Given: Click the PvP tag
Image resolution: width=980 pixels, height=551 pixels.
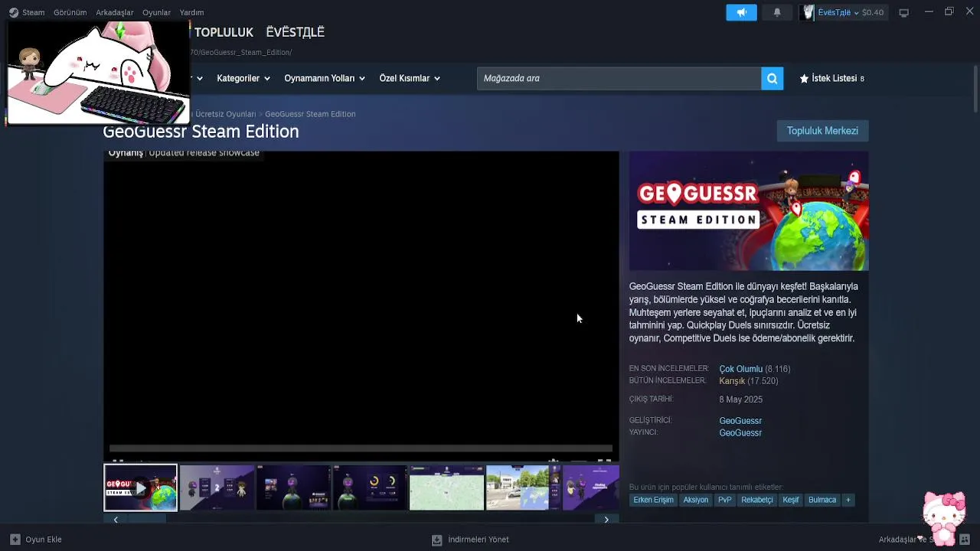Looking at the screenshot, I should pos(725,500).
